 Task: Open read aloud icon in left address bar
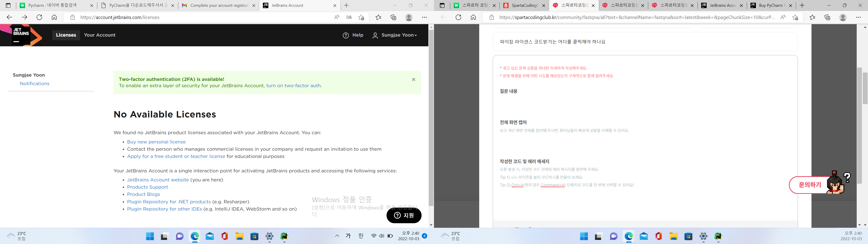[337, 17]
